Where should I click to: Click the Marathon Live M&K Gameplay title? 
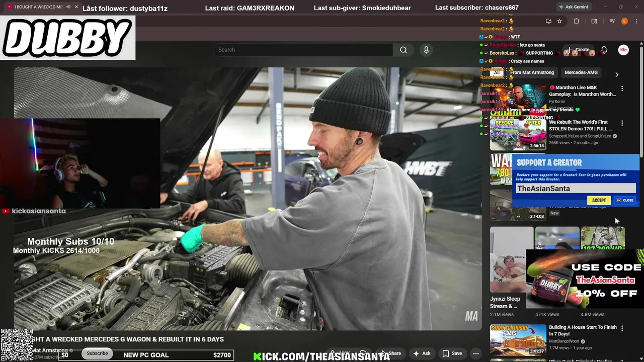pos(582,91)
